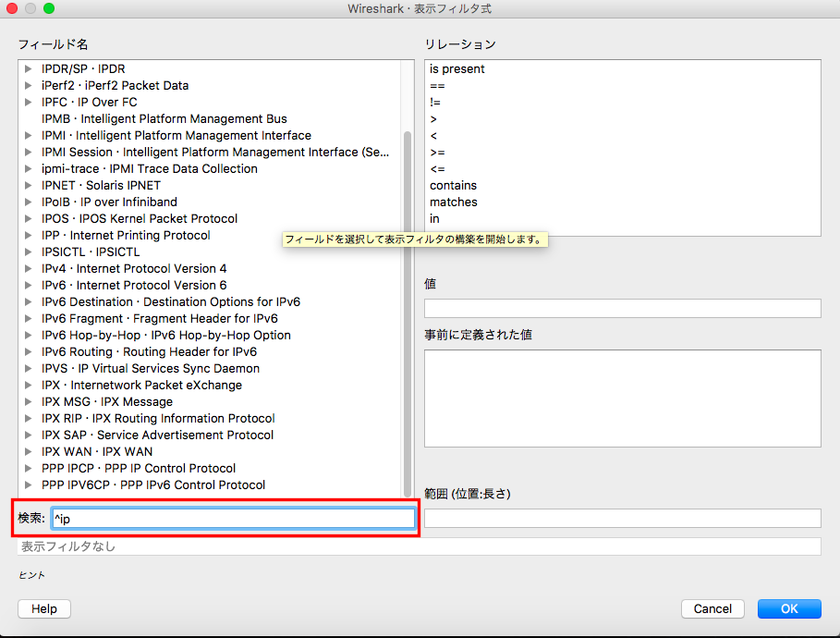The width and height of the screenshot is (840, 638).
Task: Expand IPP · Internet Printing Protocol
Action: [29, 235]
